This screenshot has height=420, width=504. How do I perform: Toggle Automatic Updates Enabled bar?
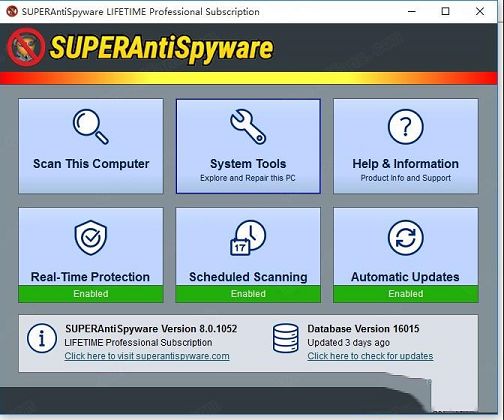406,294
